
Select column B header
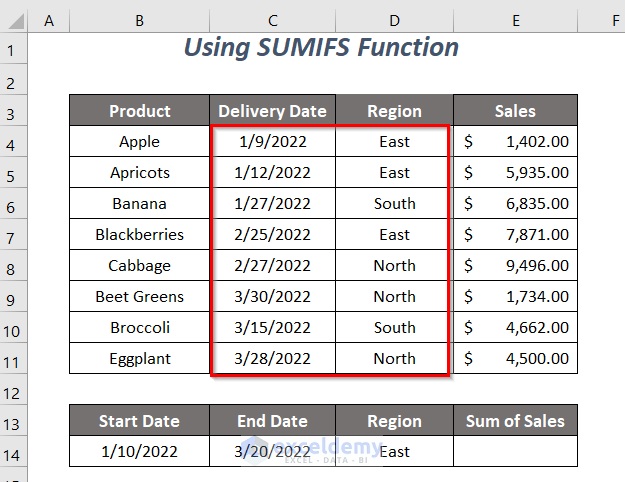[139, 18]
